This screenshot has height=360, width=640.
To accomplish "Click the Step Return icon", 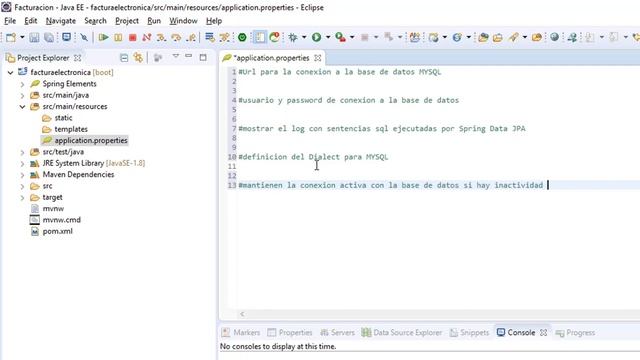I will point(191,38).
